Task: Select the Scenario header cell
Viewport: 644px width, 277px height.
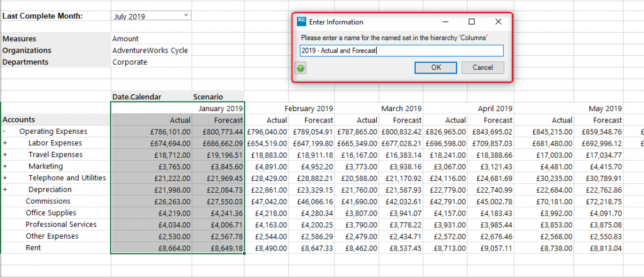Action: pyautogui.click(x=208, y=97)
